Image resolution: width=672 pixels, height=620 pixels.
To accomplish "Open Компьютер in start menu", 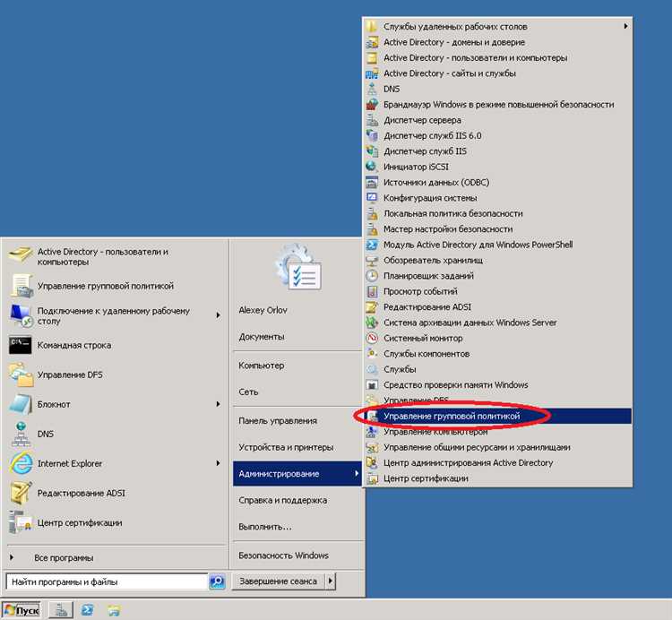I will click(262, 366).
